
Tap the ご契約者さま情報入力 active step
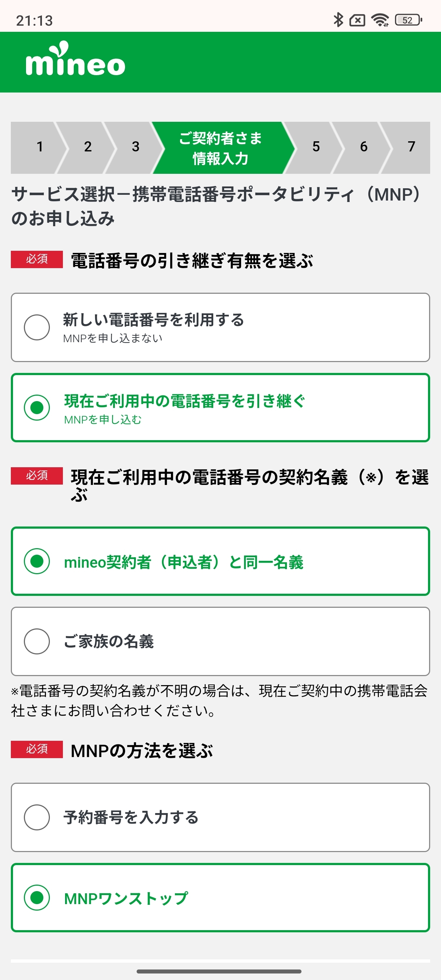pos(220,147)
